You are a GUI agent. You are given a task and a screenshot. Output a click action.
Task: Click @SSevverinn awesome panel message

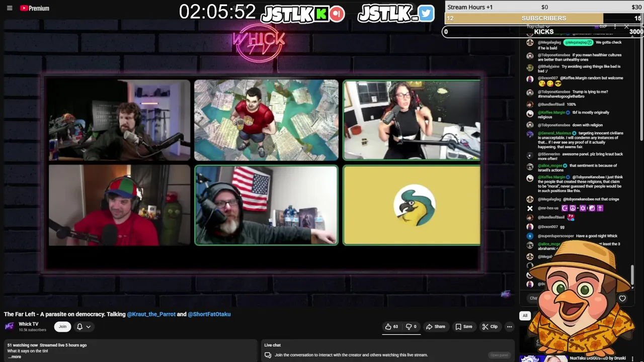(580, 156)
